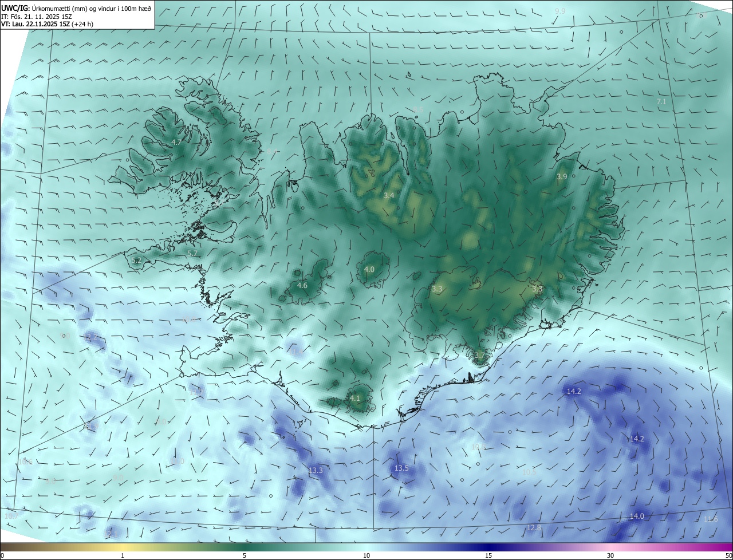The height and width of the screenshot is (560, 733).
Task: Click the 8.4 value label on the map
Action: coord(272,151)
